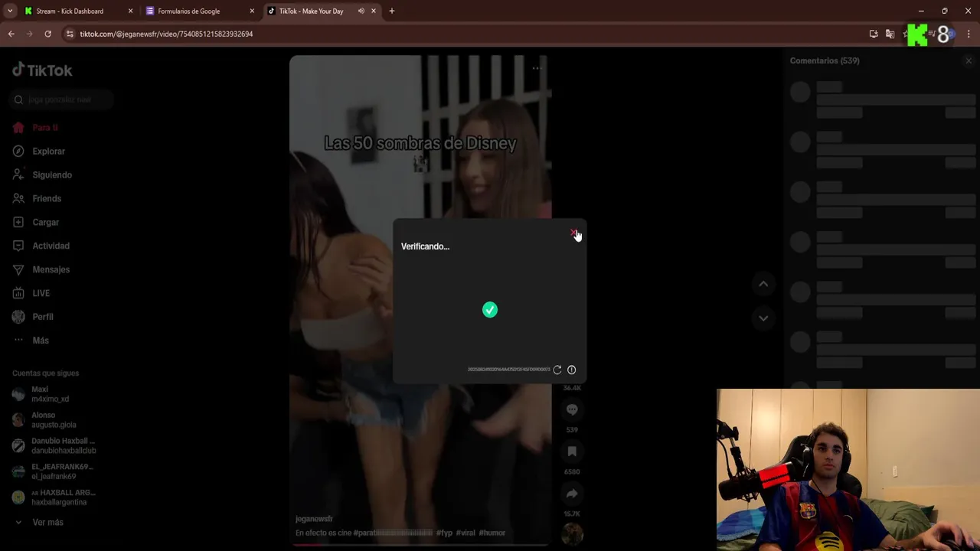Switch to Formularios de Google tab
Viewport: 980px width, 551px height.
(189, 11)
